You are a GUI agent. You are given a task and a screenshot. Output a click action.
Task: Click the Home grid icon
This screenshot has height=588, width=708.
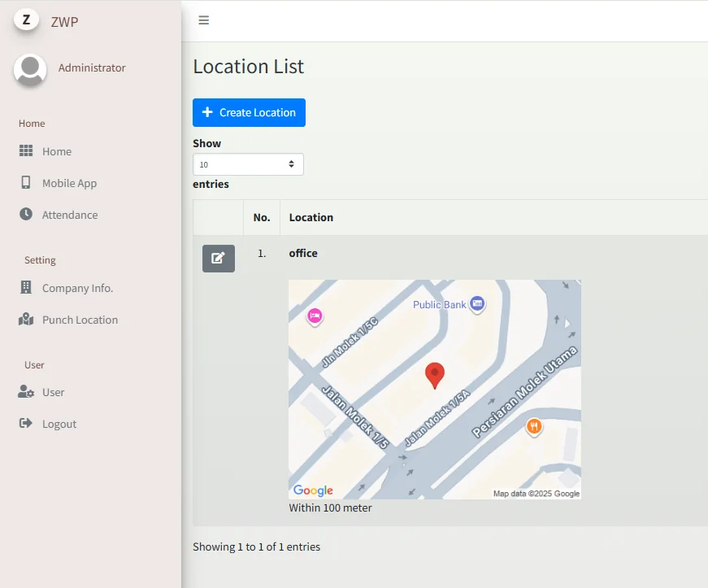[x=26, y=150]
